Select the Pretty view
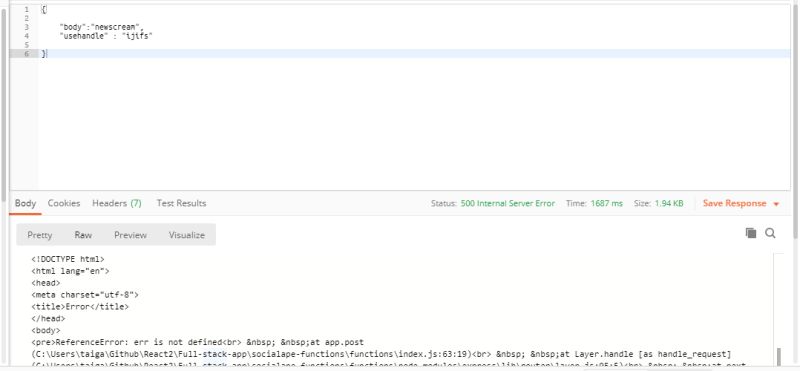 (x=40, y=235)
